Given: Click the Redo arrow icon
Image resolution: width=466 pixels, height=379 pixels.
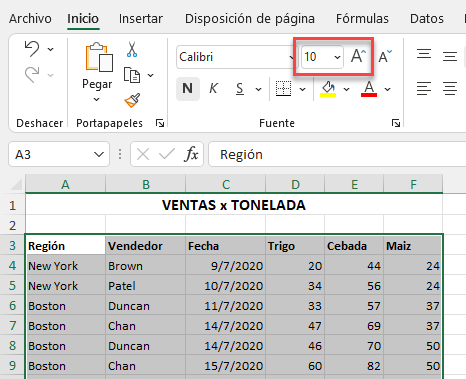Looking at the screenshot, I should [x=32, y=74].
